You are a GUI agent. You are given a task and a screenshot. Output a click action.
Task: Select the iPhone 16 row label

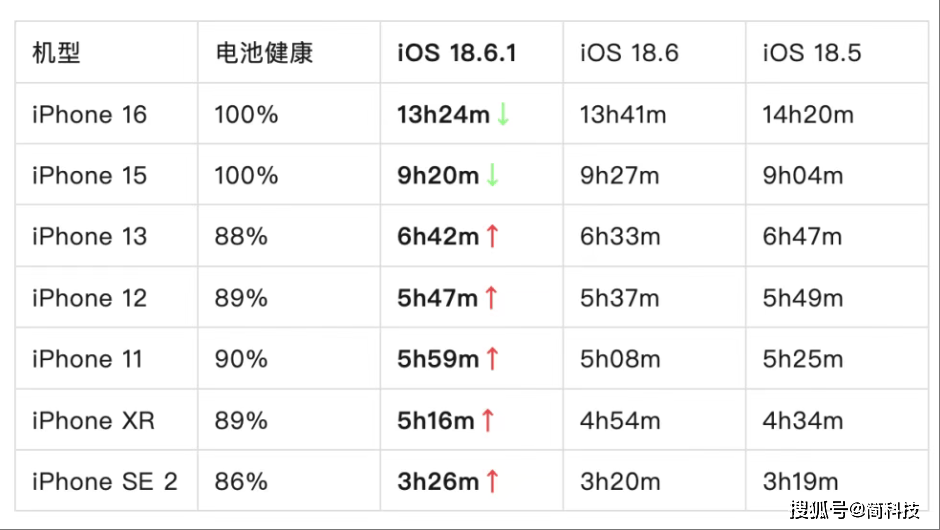tap(89, 115)
